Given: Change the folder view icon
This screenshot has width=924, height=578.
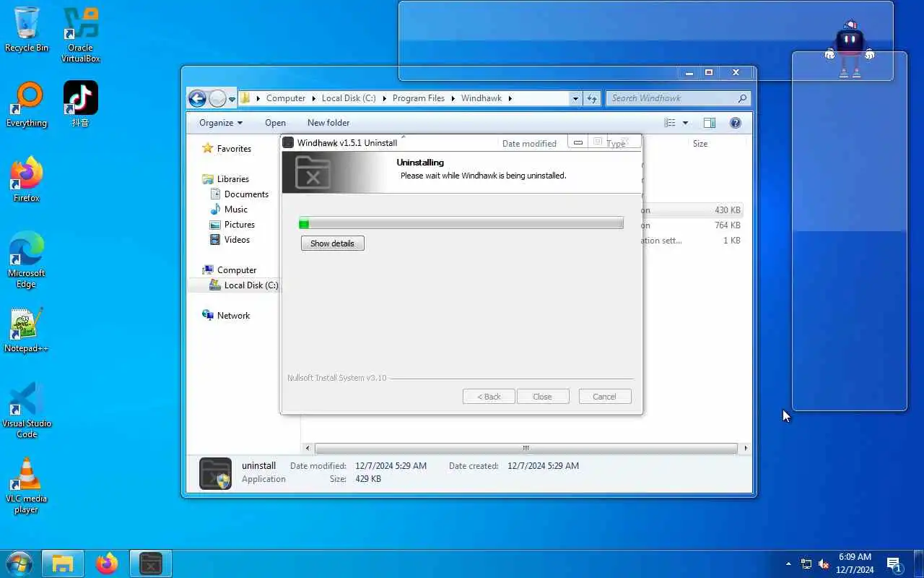Looking at the screenshot, I should click(x=670, y=123).
